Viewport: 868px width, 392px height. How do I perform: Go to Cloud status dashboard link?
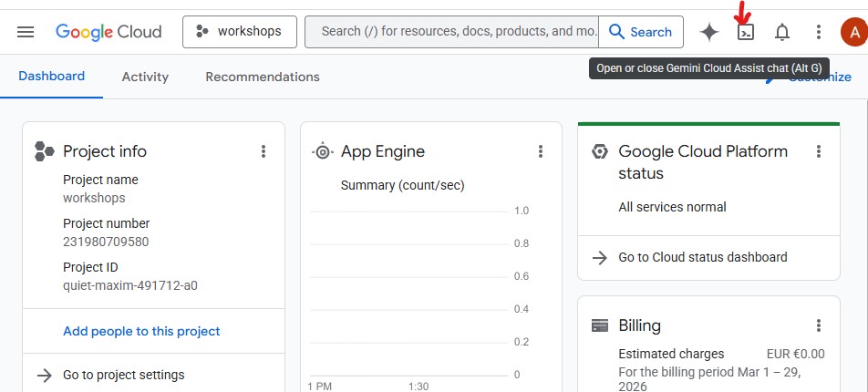(x=703, y=257)
